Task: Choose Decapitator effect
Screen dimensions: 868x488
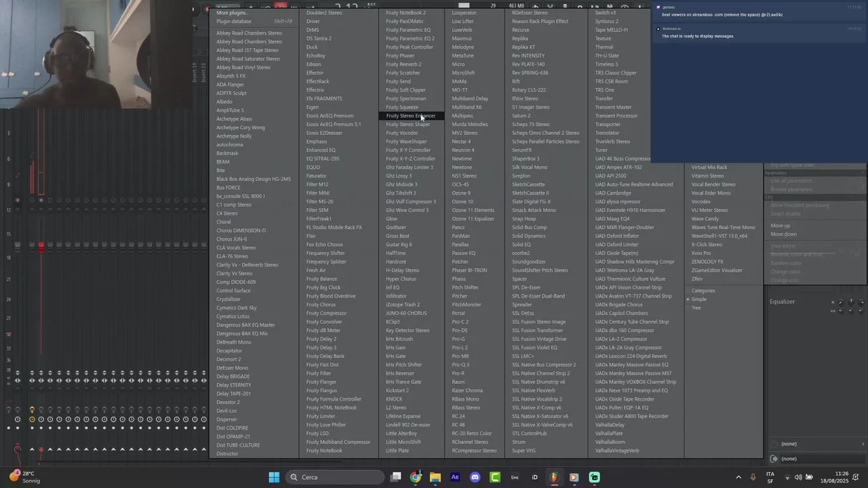Action: 229,351
